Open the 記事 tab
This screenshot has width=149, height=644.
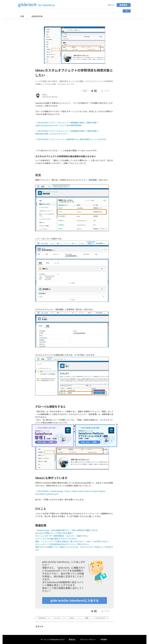point(22,16)
